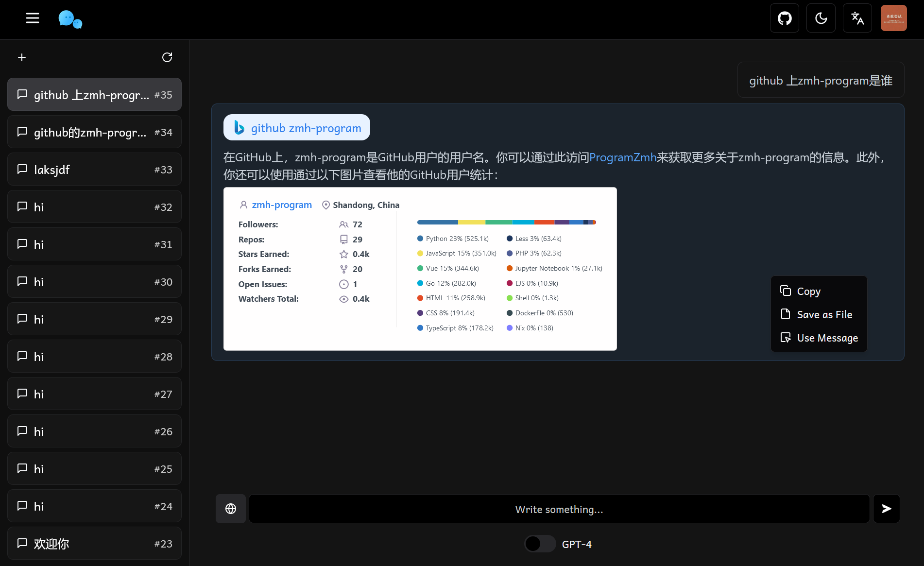Click the Vue 15% (344.6k) legend entry
The height and width of the screenshot is (566, 924).
pos(448,268)
